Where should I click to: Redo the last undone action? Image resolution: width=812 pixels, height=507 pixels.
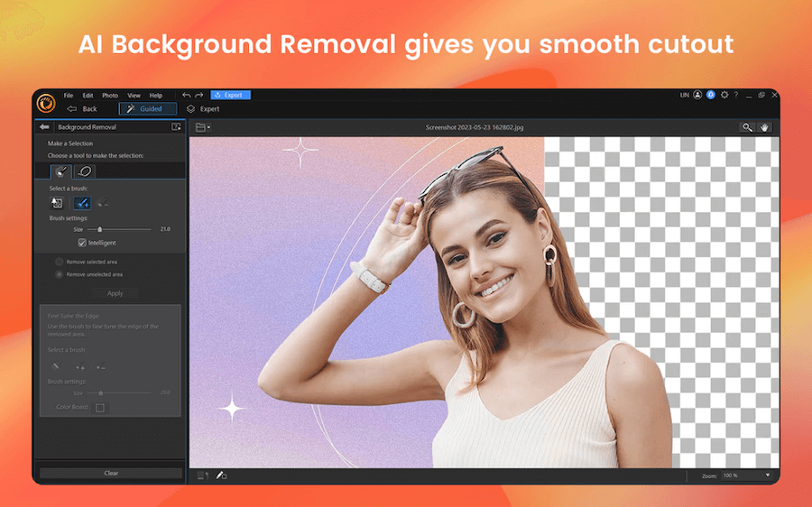coord(198,96)
